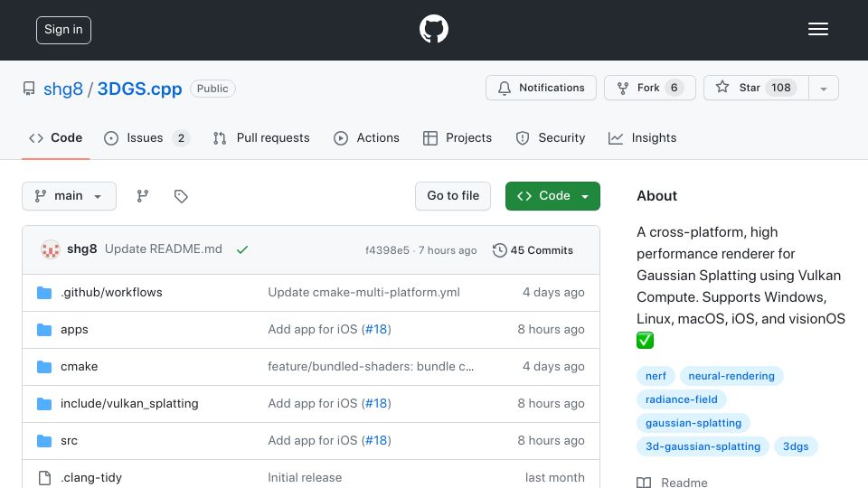Star the 3DGS.cpp repository
This screenshot has width=868, height=488.
pyautogui.click(x=756, y=88)
